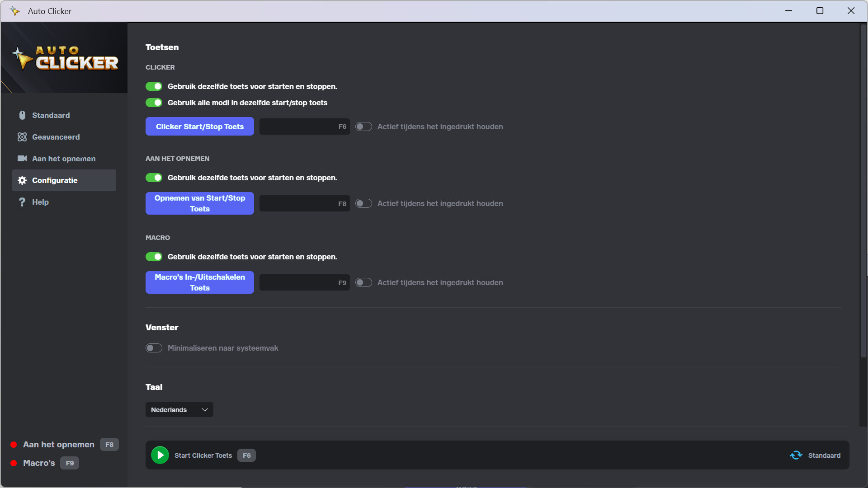This screenshot has height=488, width=868.
Task: Click the blue sync arrows icon near Standaard
Action: [x=796, y=455]
